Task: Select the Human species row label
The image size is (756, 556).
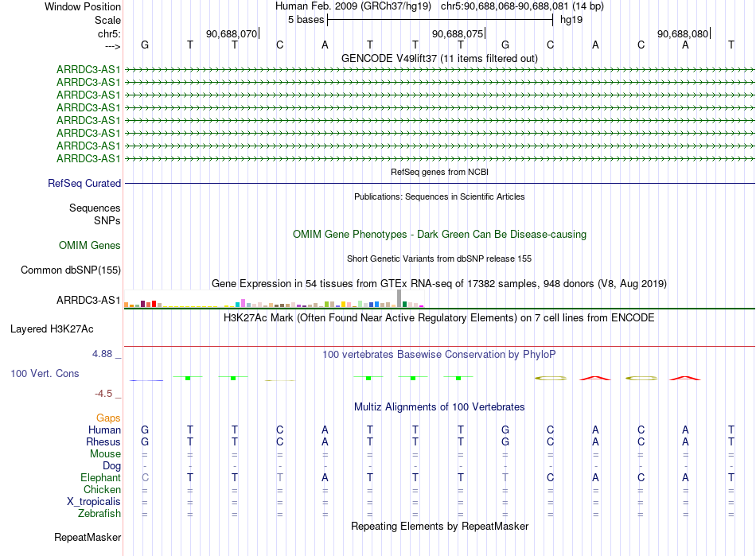Action: (x=104, y=430)
